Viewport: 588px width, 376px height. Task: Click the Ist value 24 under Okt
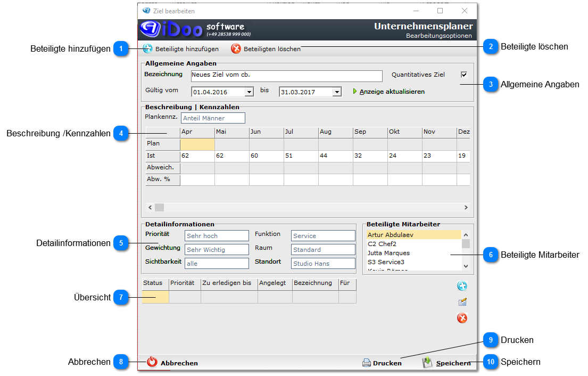404,156
